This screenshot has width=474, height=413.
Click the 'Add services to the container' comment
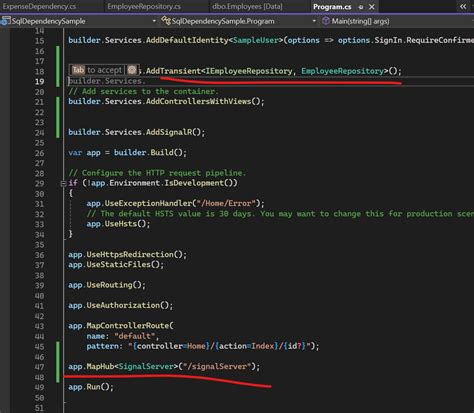[143, 91]
